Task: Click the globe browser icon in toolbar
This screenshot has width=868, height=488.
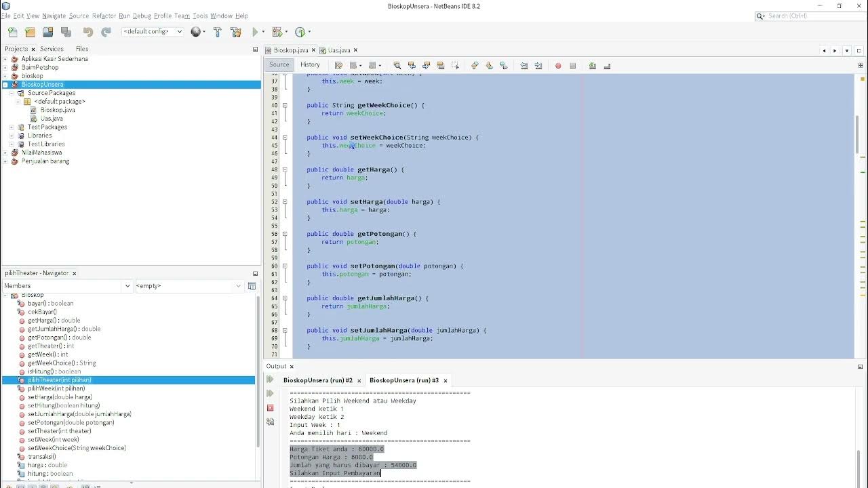Action: click(x=196, y=32)
